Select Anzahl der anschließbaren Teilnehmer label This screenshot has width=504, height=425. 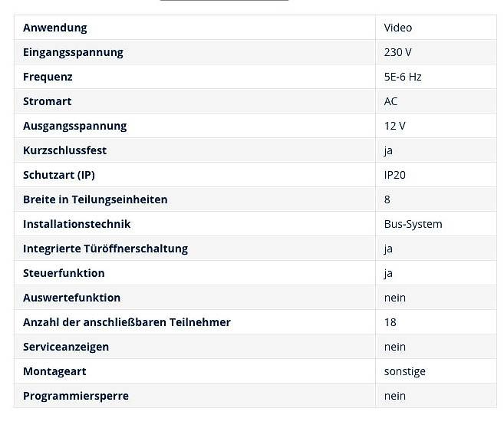(127, 322)
